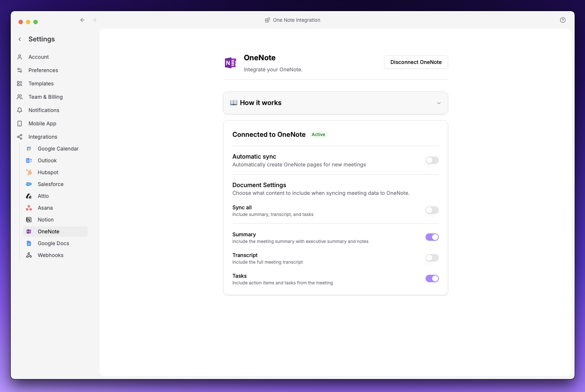This screenshot has height=392, width=585.
Task: Turn on the Sync all toggle
Action: click(x=432, y=210)
